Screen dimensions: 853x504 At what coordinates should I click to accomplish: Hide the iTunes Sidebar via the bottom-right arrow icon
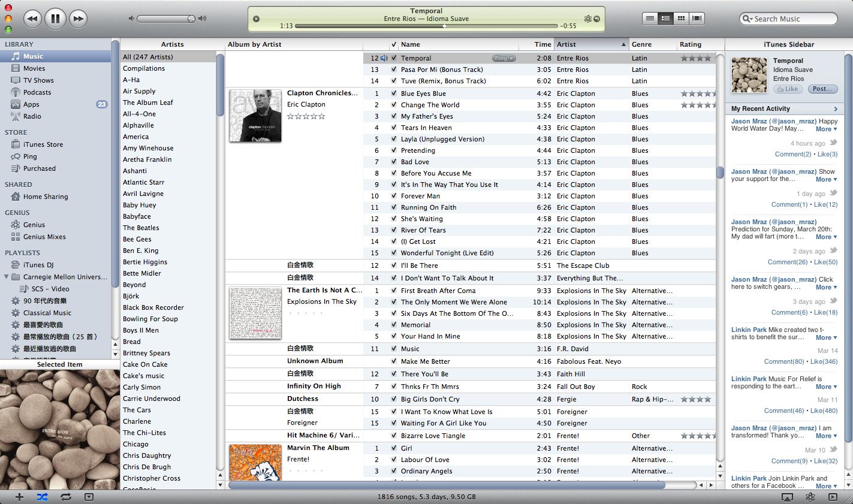[832, 497]
